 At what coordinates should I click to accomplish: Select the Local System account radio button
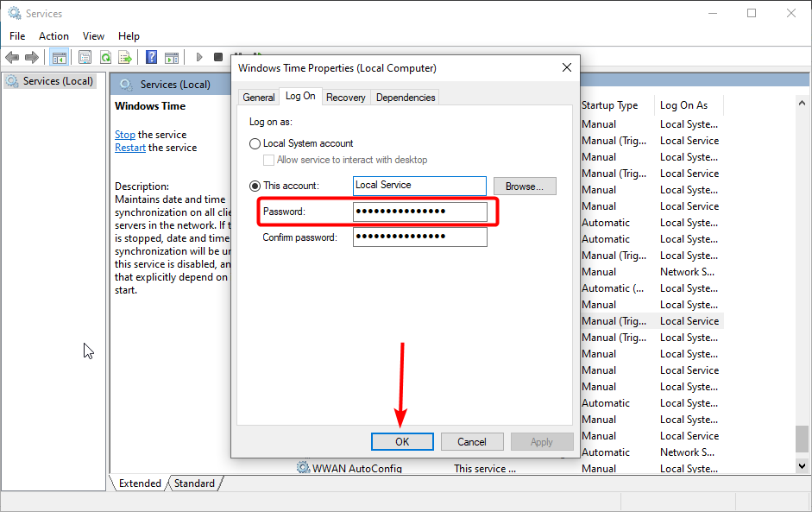coord(255,143)
